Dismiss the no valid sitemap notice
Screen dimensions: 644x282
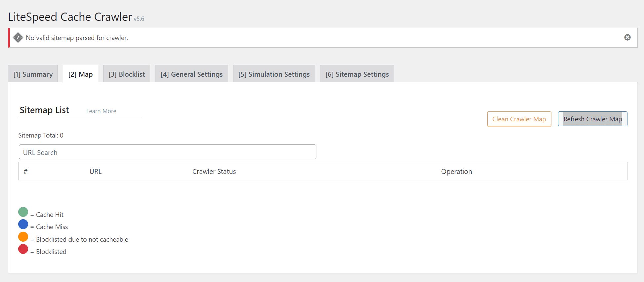click(x=627, y=38)
